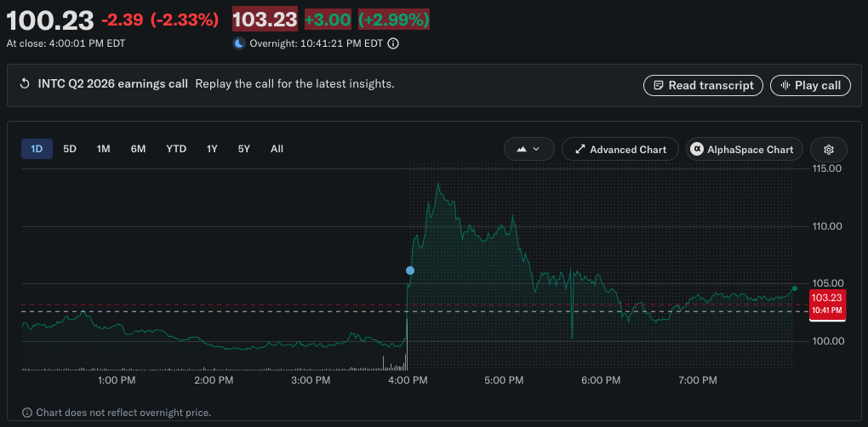
Task: Click the Play call button
Action: point(810,85)
